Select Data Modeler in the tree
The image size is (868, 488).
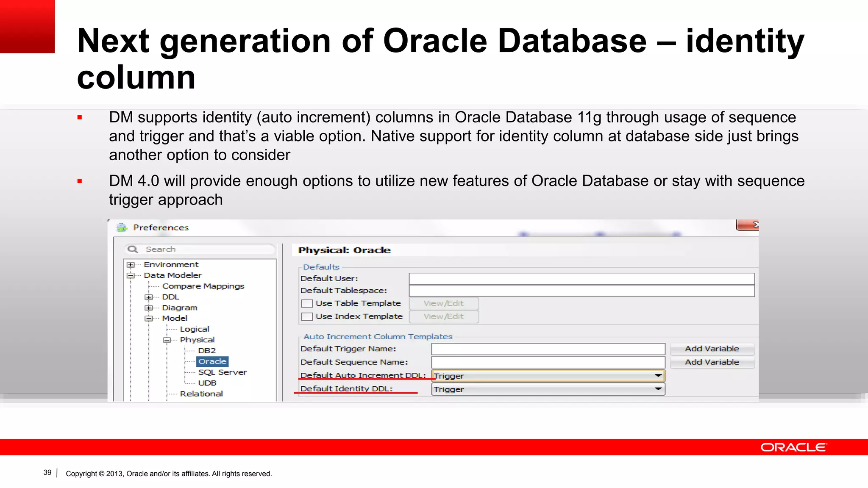(172, 275)
